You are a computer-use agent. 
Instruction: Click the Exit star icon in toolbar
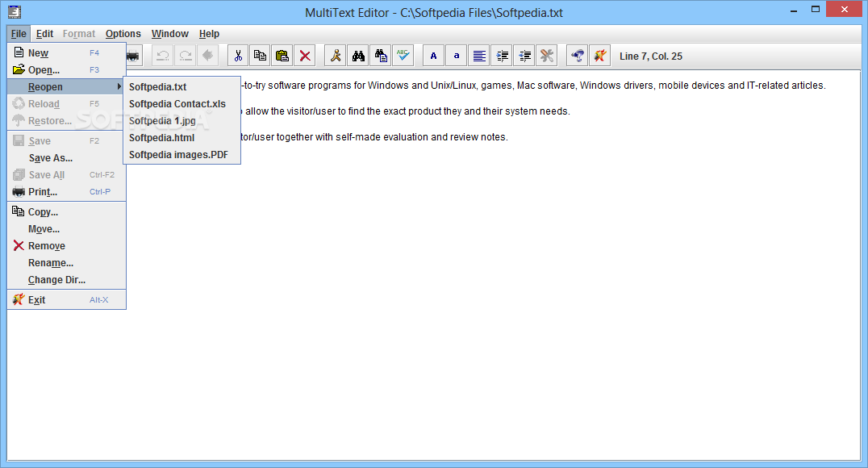(x=600, y=56)
